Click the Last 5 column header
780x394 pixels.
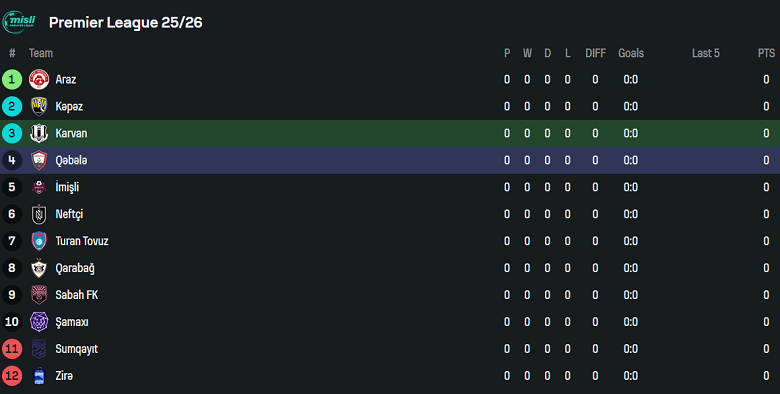(x=705, y=53)
